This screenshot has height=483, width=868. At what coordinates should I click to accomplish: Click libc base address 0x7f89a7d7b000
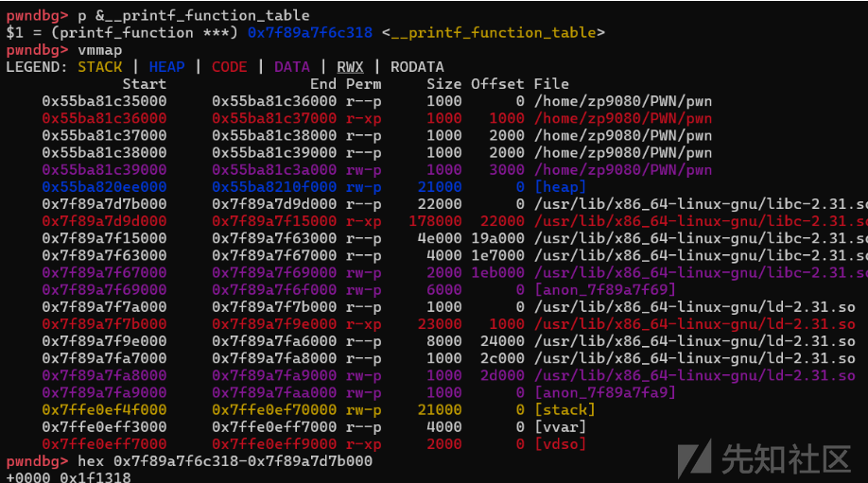[104, 204]
